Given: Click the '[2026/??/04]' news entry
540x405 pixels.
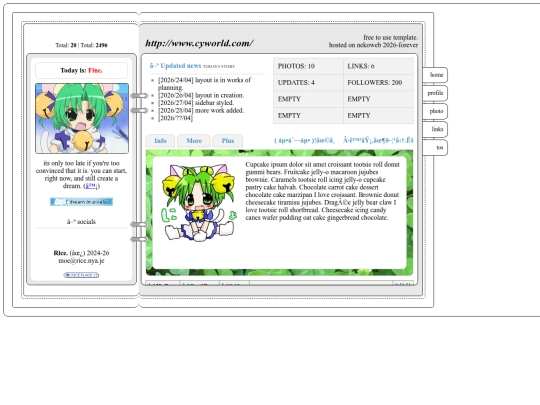Looking at the screenshot, I should [x=175, y=118].
